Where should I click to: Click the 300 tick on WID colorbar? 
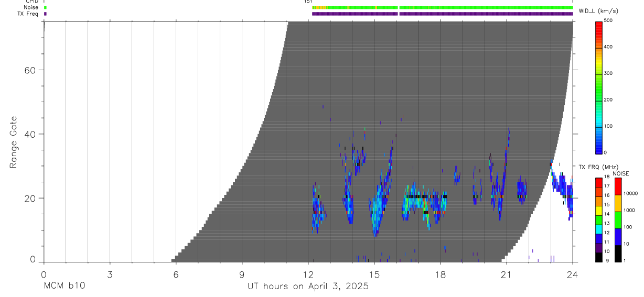(x=609, y=74)
